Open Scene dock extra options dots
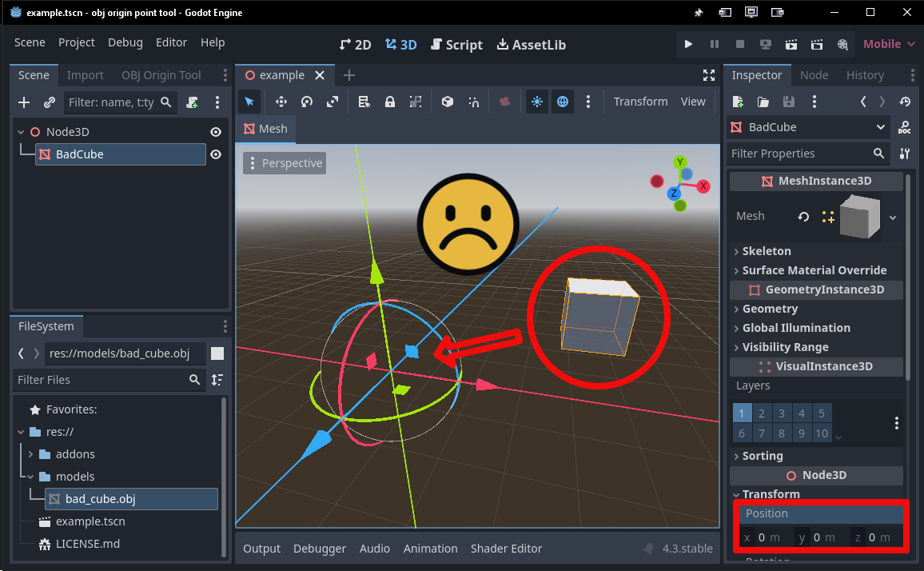Image resolution: width=924 pixels, height=571 pixels. coord(217,102)
